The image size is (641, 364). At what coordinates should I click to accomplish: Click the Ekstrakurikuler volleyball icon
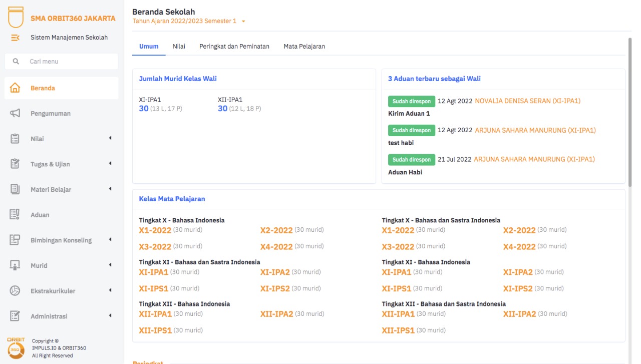(x=15, y=291)
